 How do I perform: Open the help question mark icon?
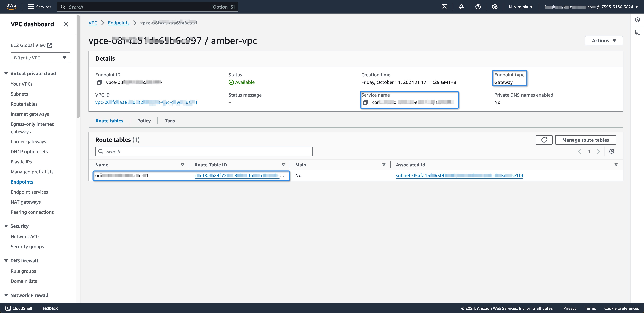[x=478, y=7]
